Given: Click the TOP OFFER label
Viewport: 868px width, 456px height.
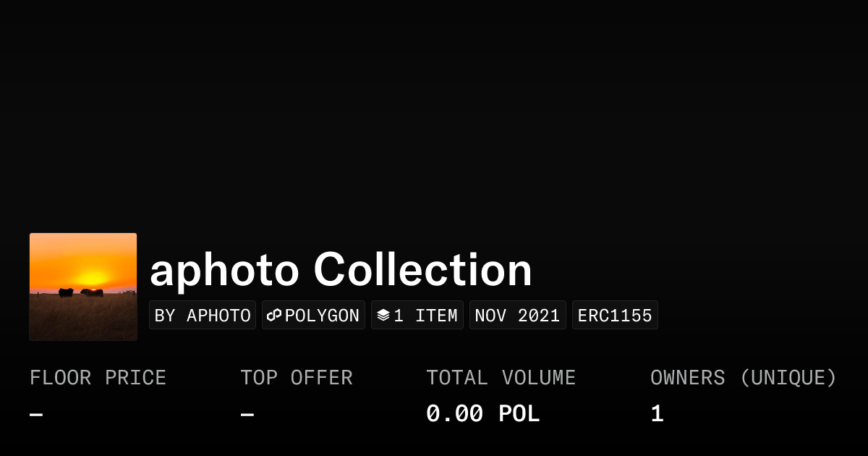Looking at the screenshot, I should tap(297, 378).
